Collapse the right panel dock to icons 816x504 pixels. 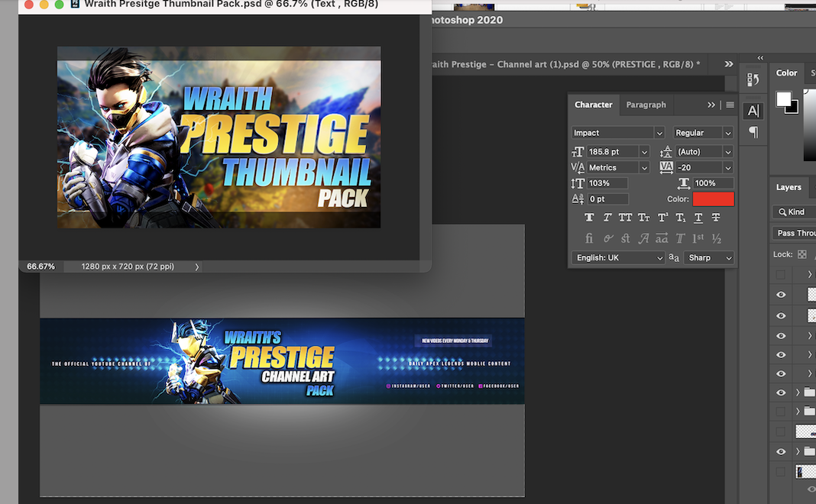point(760,58)
